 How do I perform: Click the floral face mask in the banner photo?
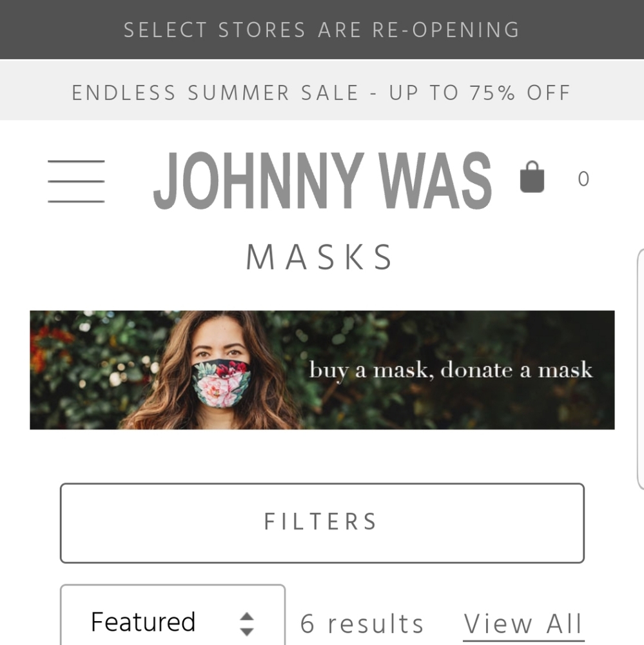pyautogui.click(x=221, y=383)
